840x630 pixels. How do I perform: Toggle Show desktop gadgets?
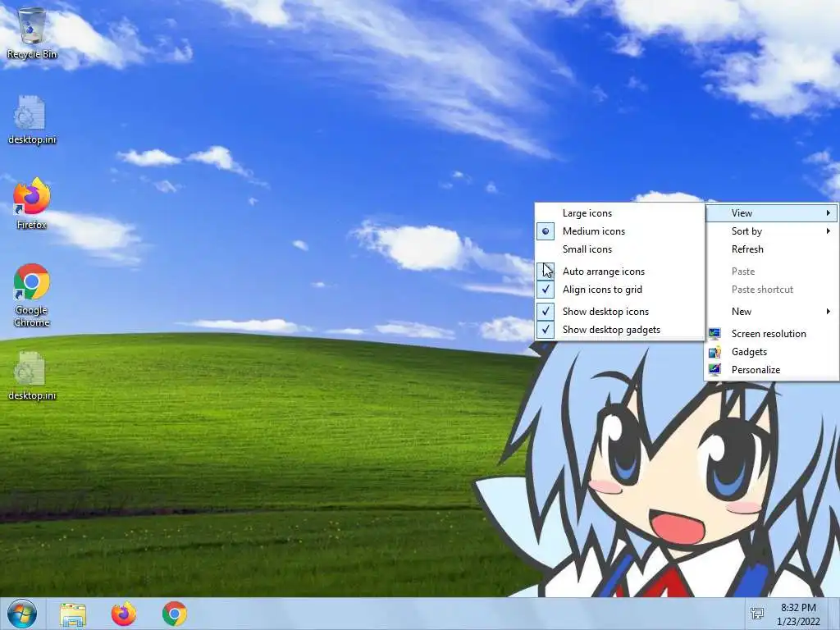click(x=620, y=330)
